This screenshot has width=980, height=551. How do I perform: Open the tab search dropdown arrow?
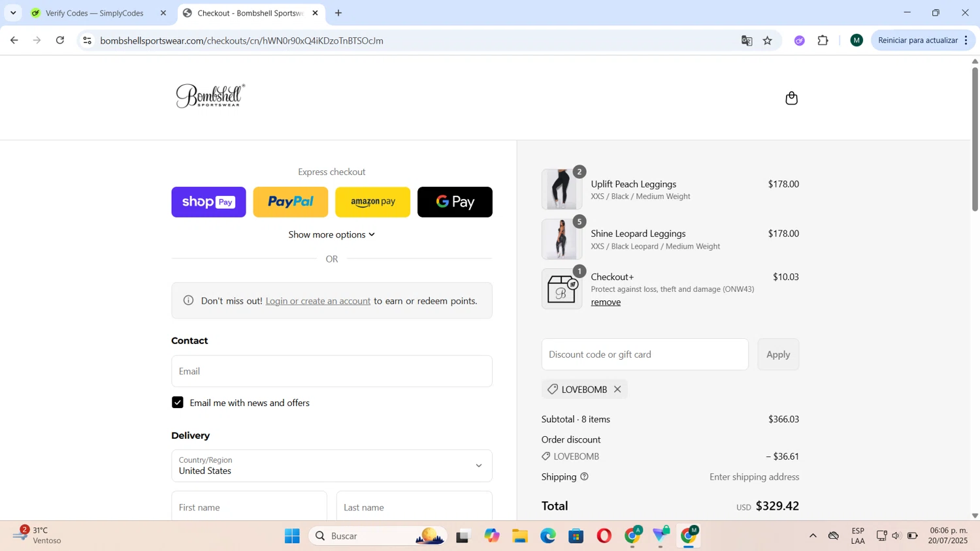(x=13, y=13)
